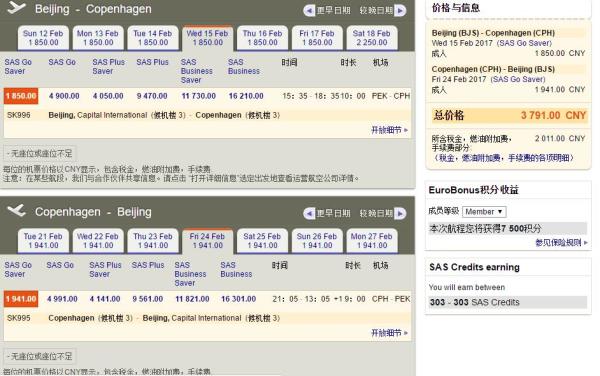Viewport: 600px width, 376px height.
Task: Select the Fri 24 Feb return date tab
Action: click(207, 241)
